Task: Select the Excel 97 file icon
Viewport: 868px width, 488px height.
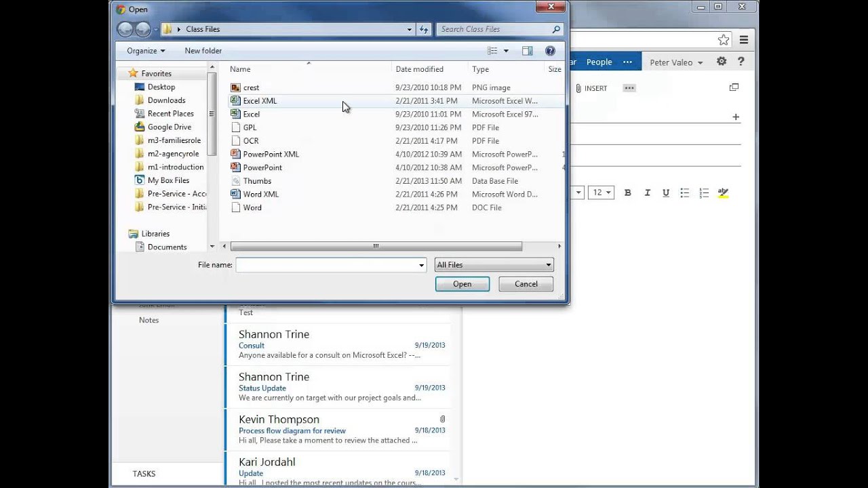Action: click(235, 114)
